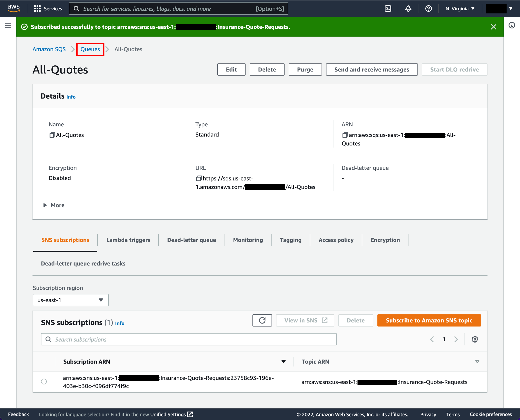
Task: Click the copy URL icon for SQS endpoint
Action: [x=198, y=179]
